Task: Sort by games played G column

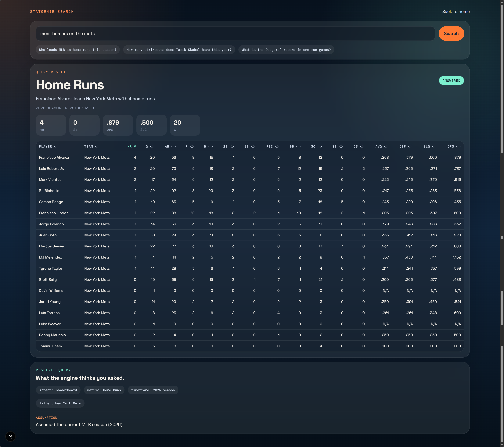Action: (150, 146)
